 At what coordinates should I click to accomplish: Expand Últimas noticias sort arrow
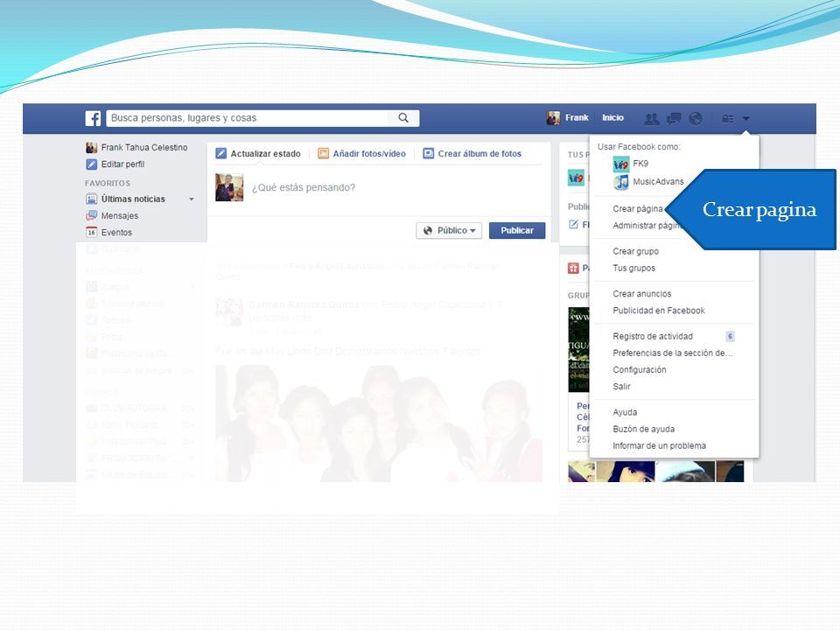point(192,199)
